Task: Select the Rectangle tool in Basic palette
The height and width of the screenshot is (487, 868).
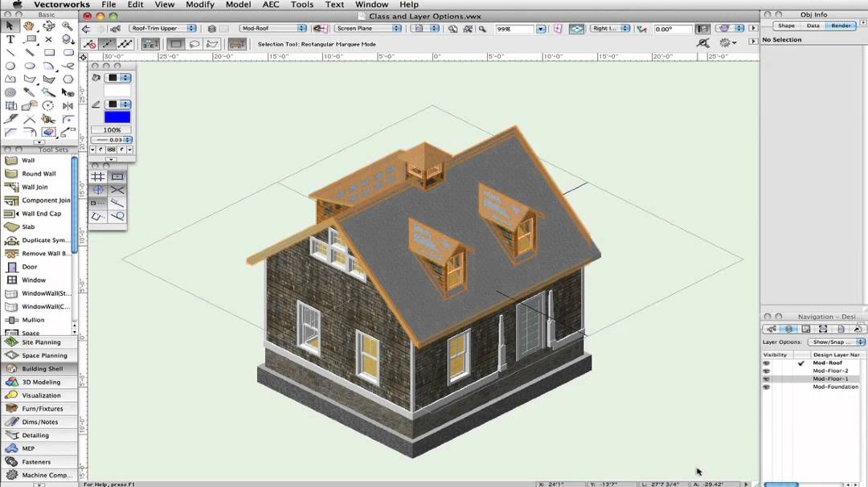Action: 49,52
